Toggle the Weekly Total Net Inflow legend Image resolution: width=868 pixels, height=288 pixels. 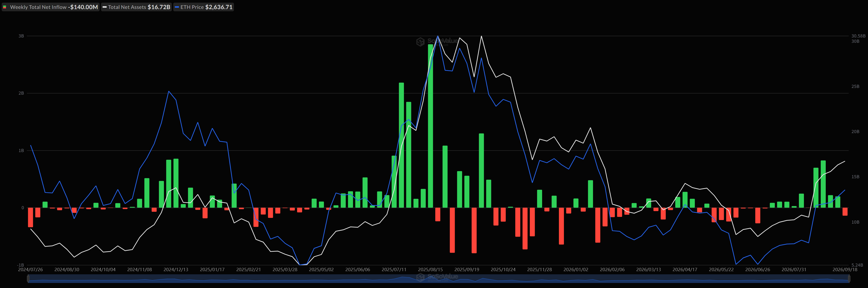click(x=51, y=7)
